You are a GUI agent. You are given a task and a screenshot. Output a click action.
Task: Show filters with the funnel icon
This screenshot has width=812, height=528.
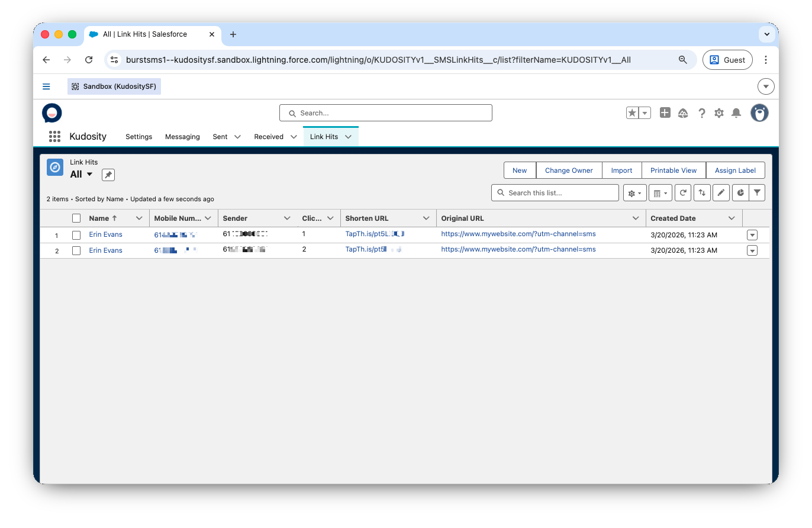coord(757,193)
